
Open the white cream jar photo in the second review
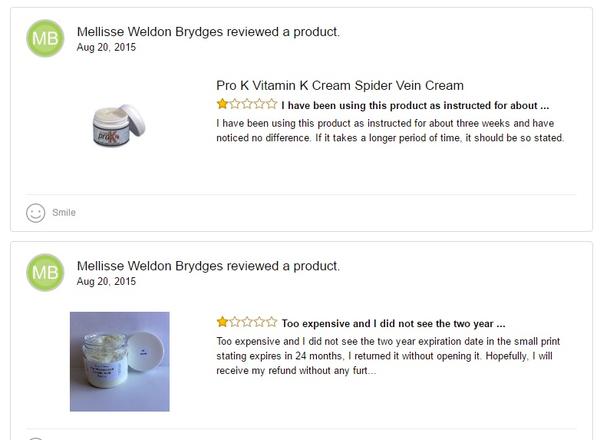pos(119,361)
